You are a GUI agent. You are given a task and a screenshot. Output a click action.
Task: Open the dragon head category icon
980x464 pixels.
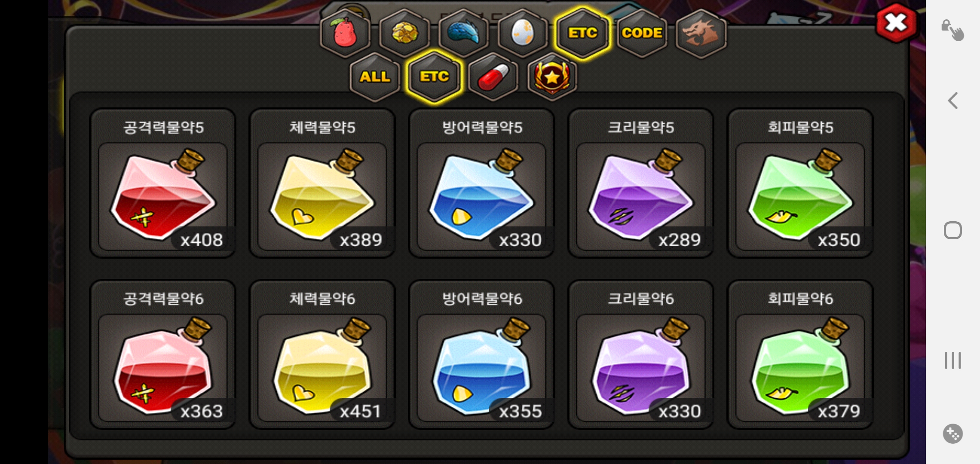[x=701, y=34]
